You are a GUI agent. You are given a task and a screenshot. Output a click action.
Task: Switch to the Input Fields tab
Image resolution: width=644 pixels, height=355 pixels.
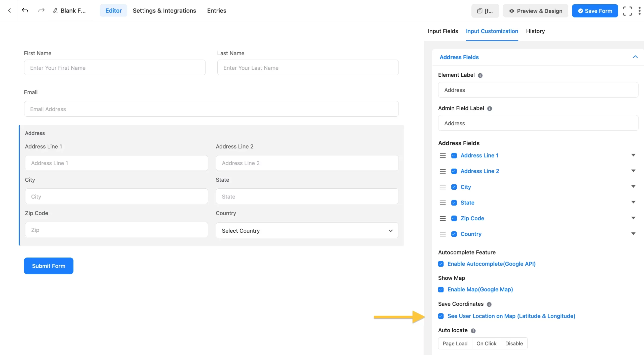point(443,31)
